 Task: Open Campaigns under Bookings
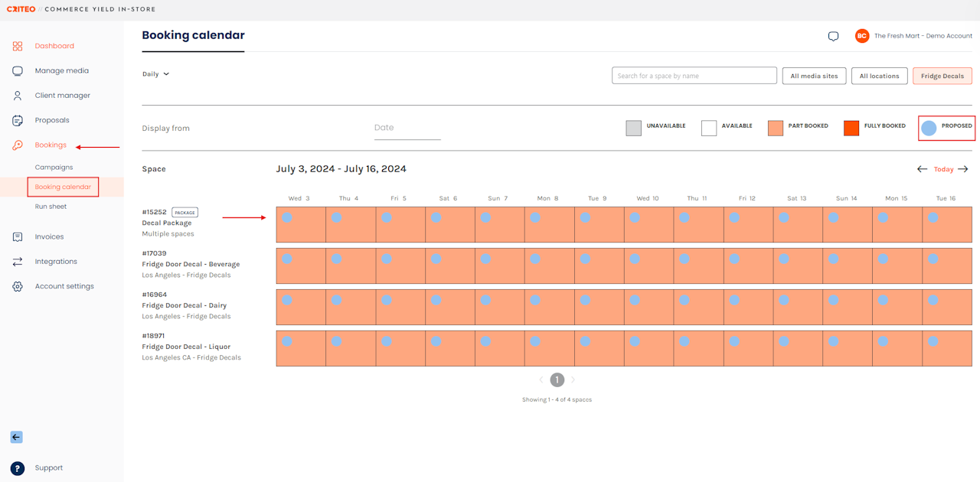click(54, 168)
